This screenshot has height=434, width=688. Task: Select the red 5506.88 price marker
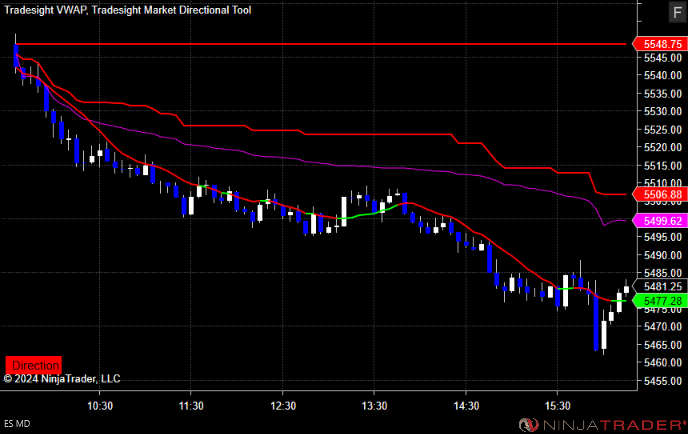pos(660,194)
